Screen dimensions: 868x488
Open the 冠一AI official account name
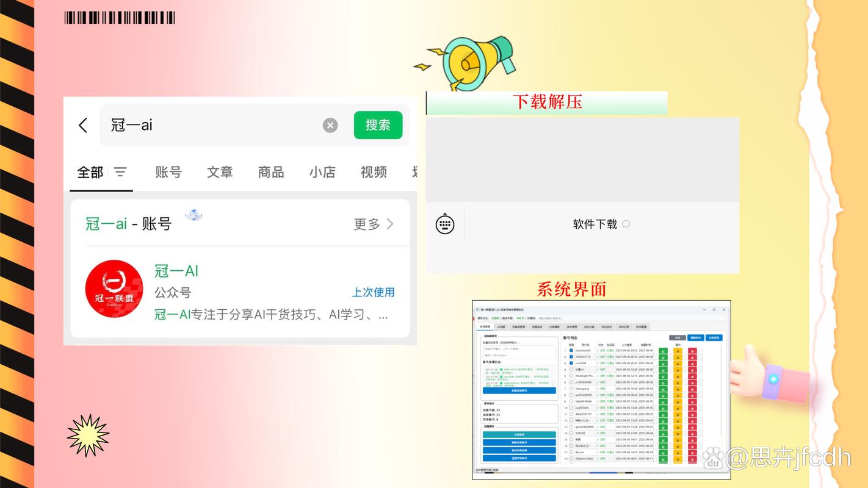[176, 271]
